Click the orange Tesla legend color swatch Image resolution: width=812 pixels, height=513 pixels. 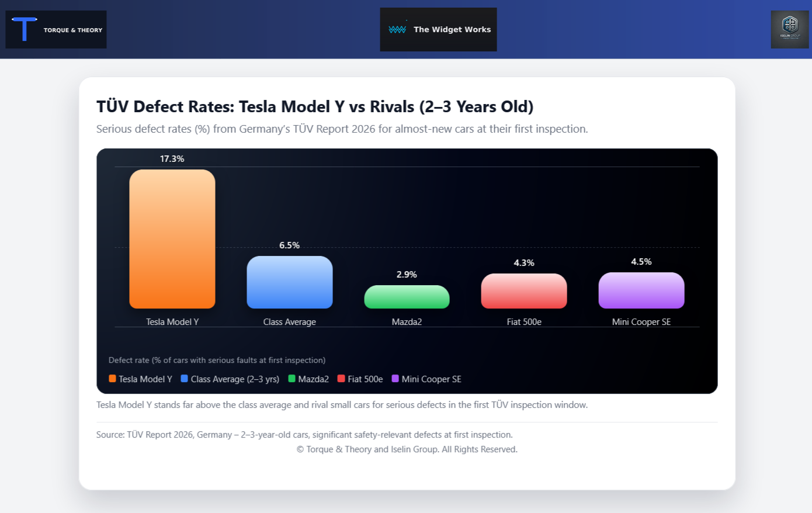tap(112, 379)
